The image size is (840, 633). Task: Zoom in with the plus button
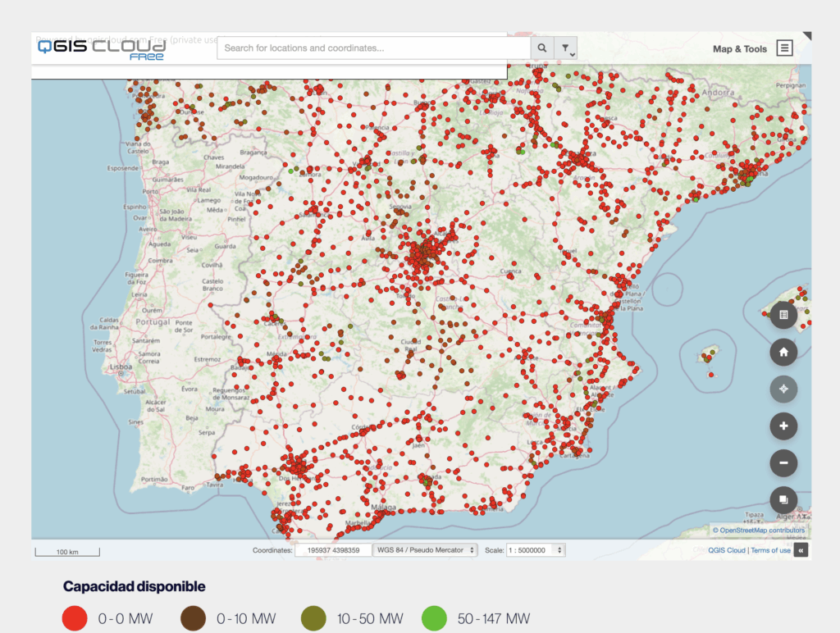[x=783, y=426]
